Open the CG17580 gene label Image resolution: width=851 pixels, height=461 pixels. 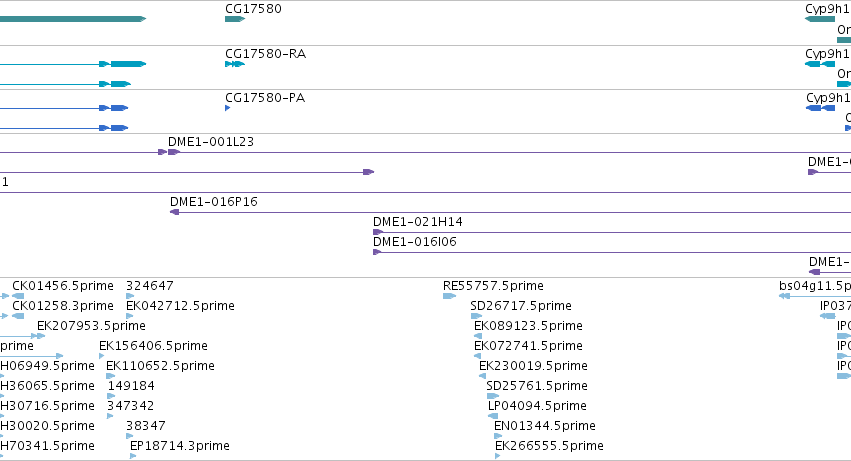253,9
